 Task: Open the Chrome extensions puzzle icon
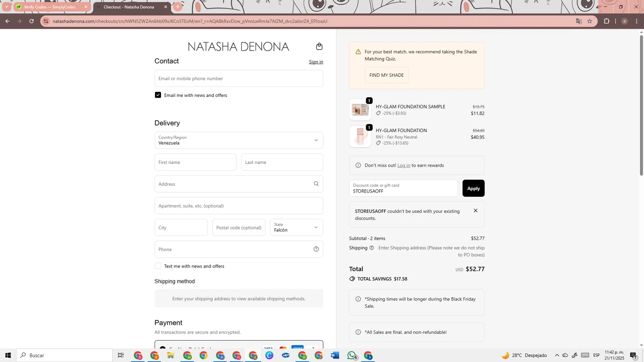pyautogui.click(x=607, y=21)
